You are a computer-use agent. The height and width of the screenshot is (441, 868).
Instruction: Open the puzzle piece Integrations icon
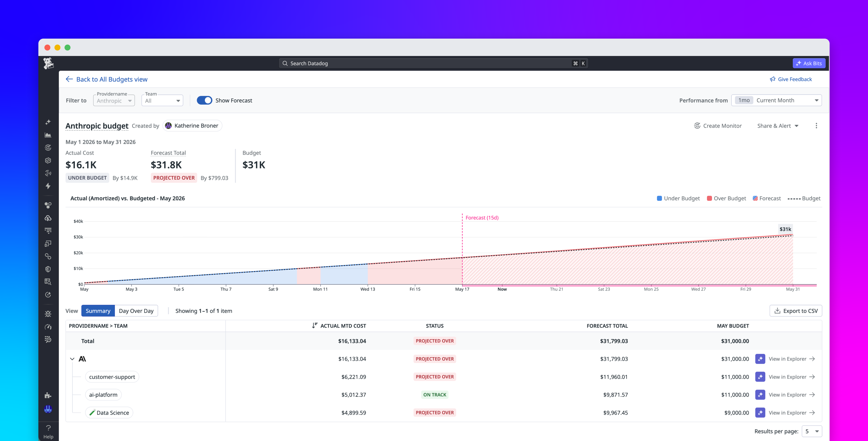pyautogui.click(x=48, y=396)
